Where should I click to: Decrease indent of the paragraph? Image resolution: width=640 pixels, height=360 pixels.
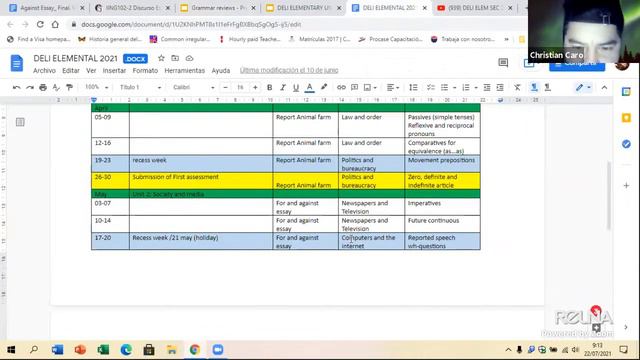(487, 87)
